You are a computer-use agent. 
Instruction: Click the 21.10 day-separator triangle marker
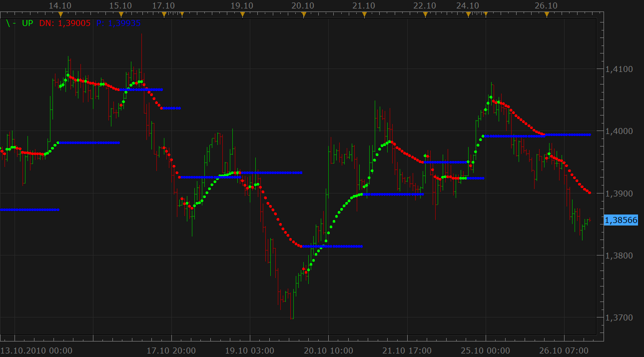(364, 14)
